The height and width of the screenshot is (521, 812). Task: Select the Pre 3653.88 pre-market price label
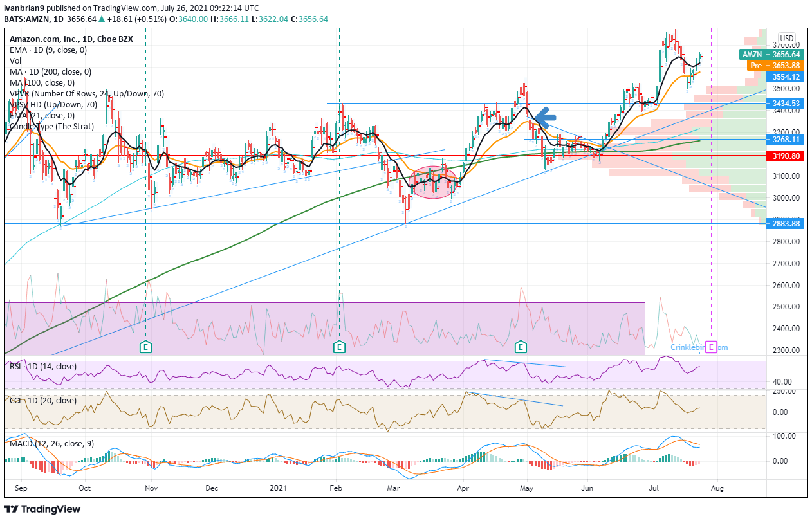pyautogui.click(x=774, y=66)
